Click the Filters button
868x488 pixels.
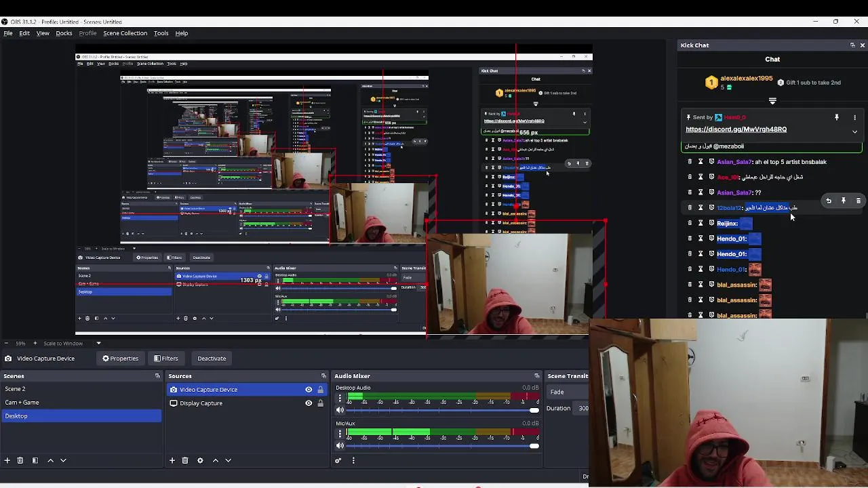coord(165,359)
